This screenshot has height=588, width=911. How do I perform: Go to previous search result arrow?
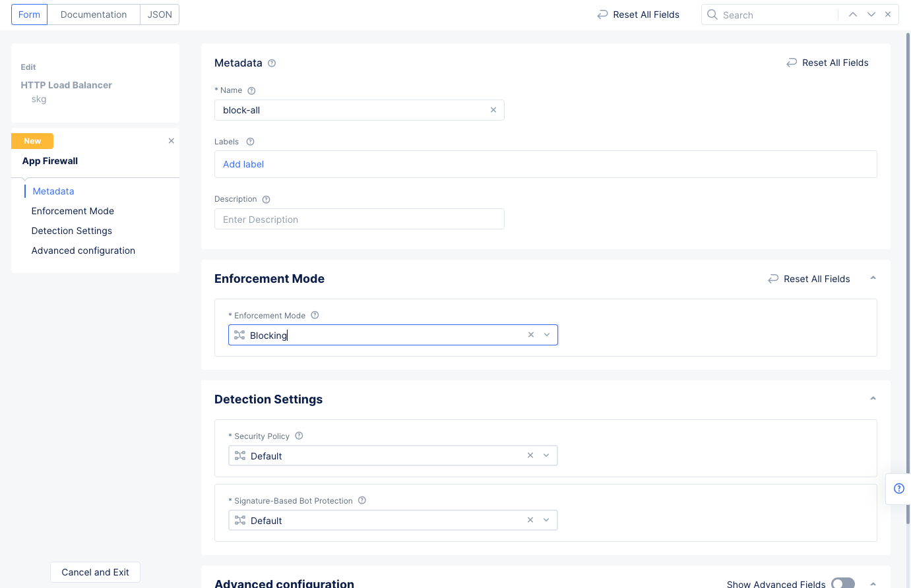pos(853,15)
